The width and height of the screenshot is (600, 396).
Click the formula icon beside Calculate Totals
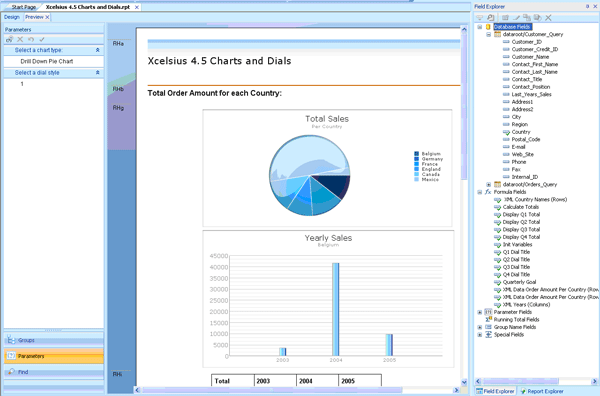(x=497, y=207)
